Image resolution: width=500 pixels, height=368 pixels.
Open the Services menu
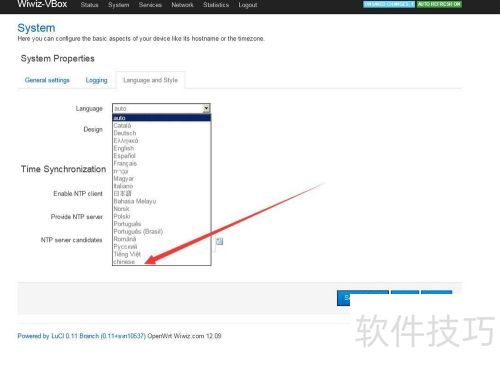pyautogui.click(x=150, y=5)
